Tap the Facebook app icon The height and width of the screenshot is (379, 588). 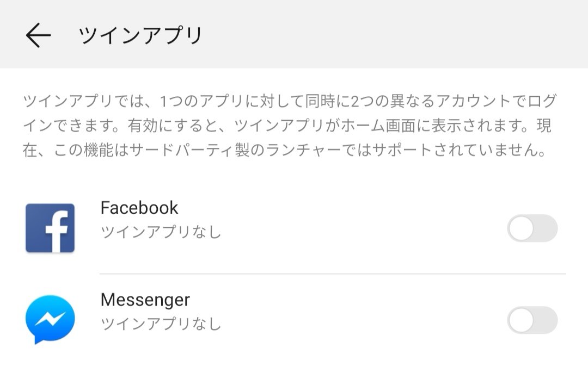click(x=50, y=228)
